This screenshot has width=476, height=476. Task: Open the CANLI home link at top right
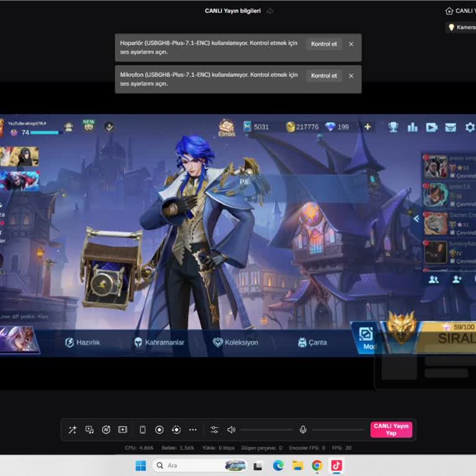pos(460,11)
